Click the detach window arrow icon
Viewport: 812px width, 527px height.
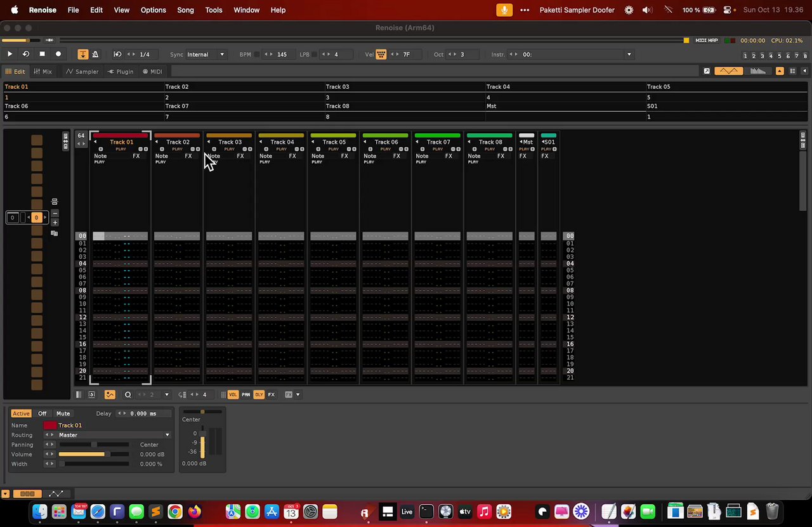pos(707,71)
